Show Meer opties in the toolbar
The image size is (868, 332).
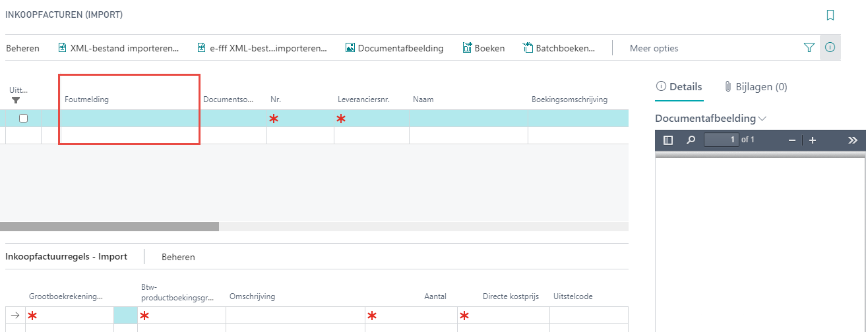tap(654, 48)
